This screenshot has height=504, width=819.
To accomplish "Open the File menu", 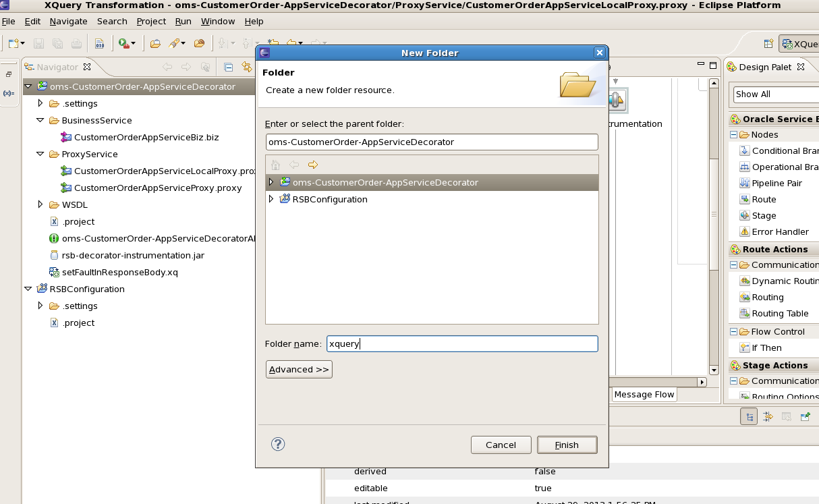I will point(8,21).
